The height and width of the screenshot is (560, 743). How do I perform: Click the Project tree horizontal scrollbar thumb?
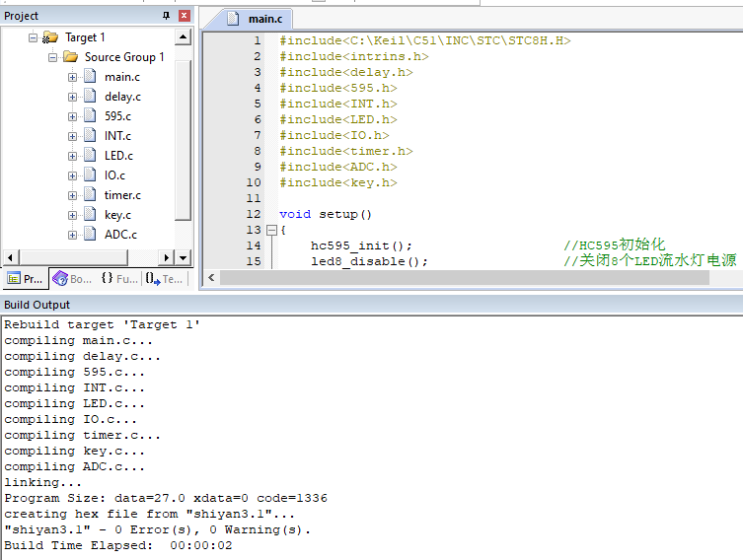click(x=73, y=258)
